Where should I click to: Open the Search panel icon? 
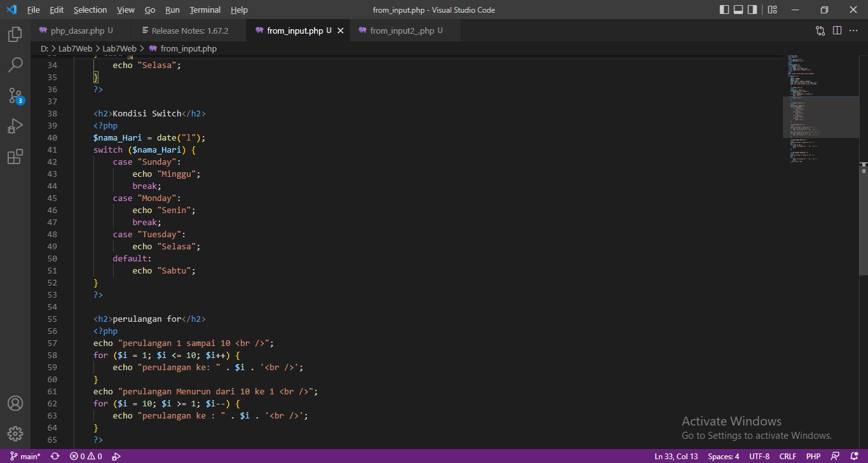[x=15, y=65]
